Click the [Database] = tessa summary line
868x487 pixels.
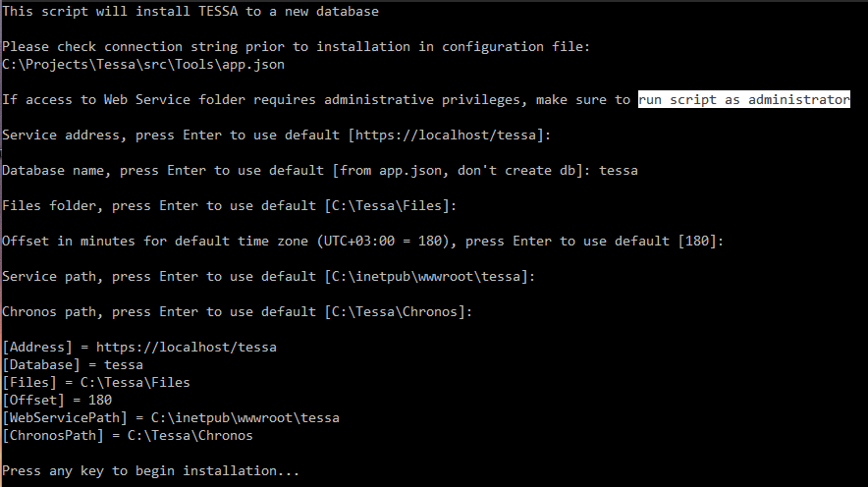pyautogui.click(x=73, y=365)
